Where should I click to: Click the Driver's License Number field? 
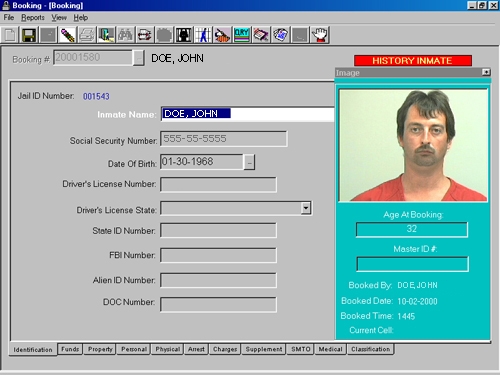(218, 184)
